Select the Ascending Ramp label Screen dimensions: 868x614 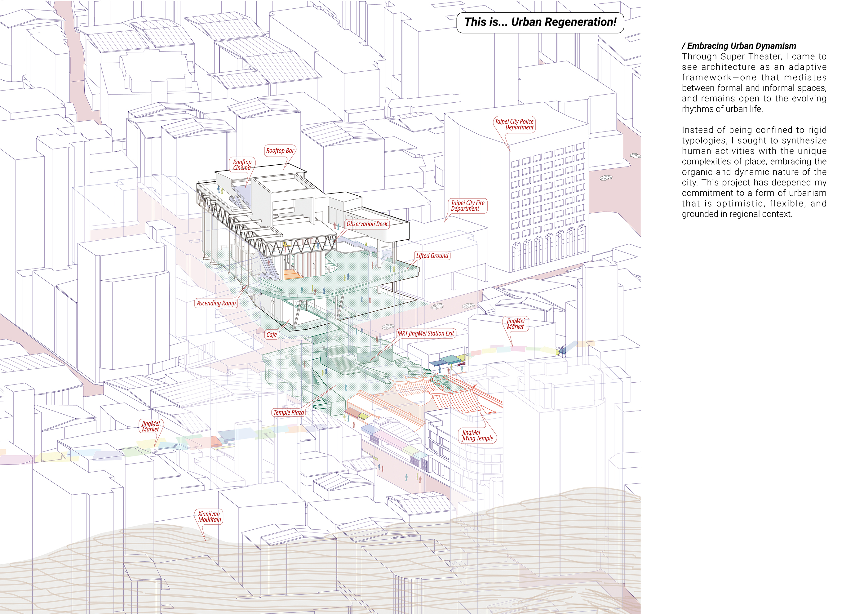click(216, 303)
